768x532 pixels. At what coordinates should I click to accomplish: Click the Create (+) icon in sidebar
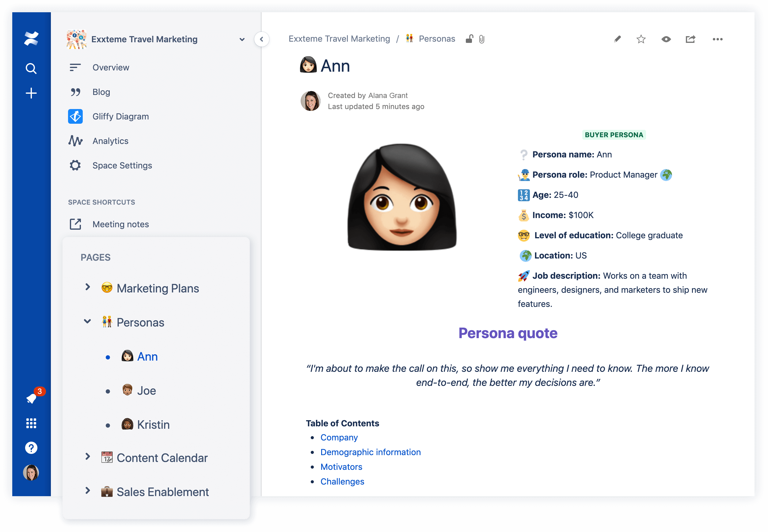pyautogui.click(x=31, y=92)
